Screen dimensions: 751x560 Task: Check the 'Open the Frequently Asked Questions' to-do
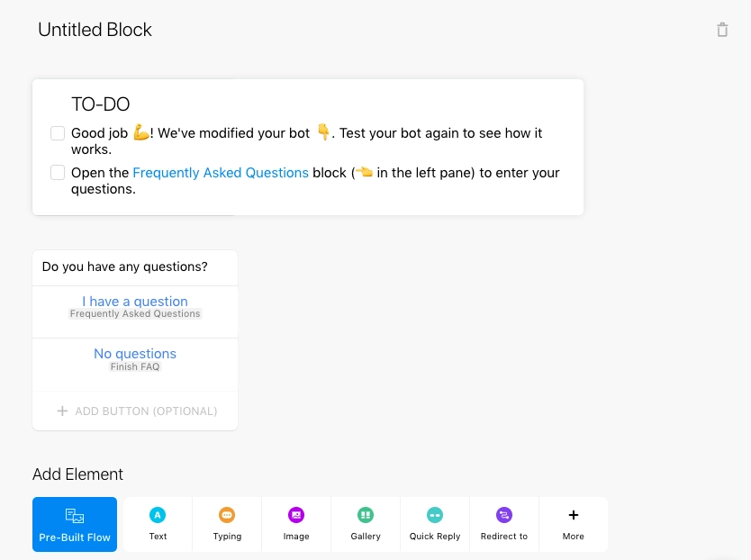pos(58,173)
